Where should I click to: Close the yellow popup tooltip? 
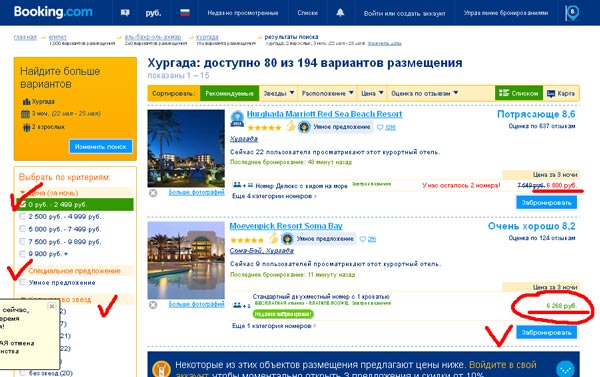(x=52, y=306)
